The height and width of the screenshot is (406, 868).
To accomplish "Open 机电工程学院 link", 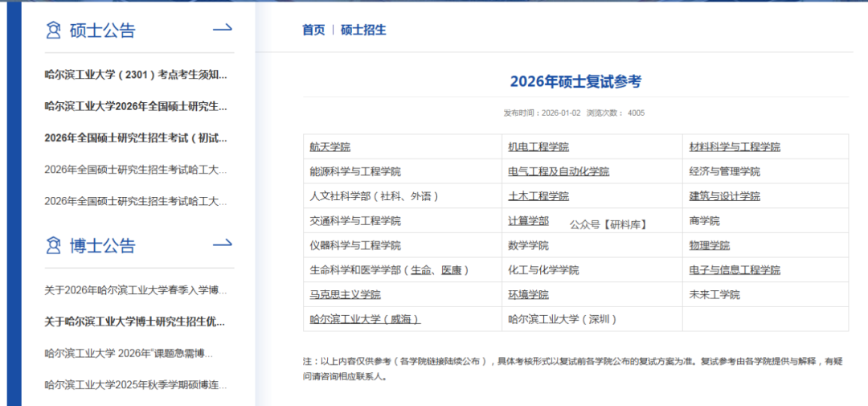I will [x=538, y=147].
